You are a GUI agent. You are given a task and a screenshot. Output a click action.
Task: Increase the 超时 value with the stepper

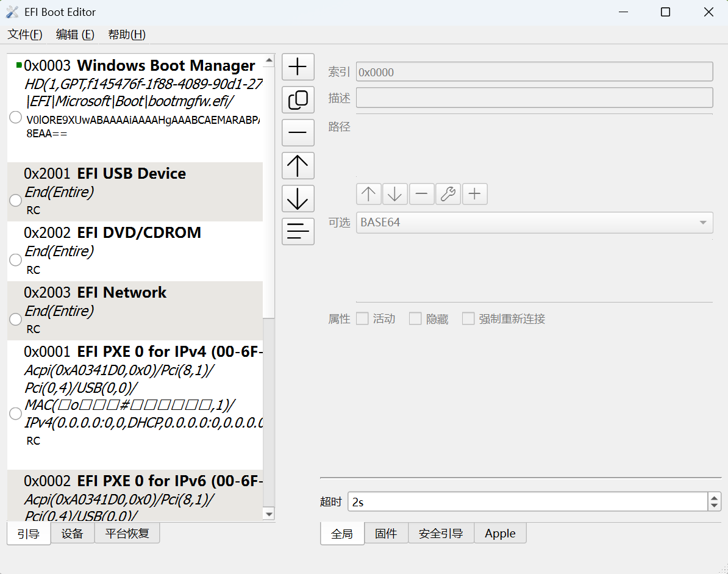pyautogui.click(x=713, y=498)
